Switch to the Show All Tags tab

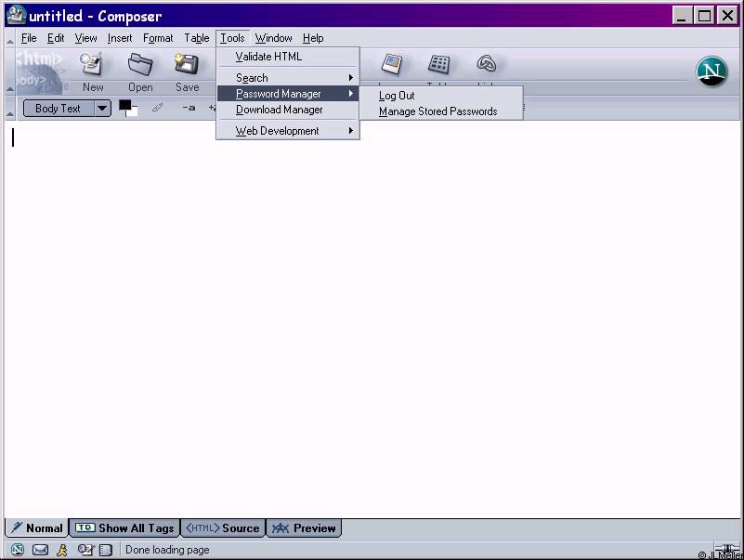[x=124, y=528]
